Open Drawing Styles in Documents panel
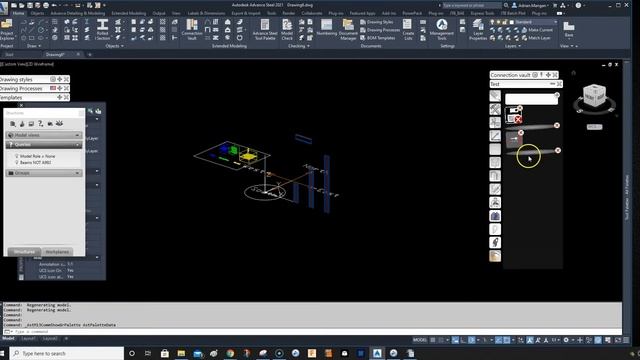 (377, 22)
